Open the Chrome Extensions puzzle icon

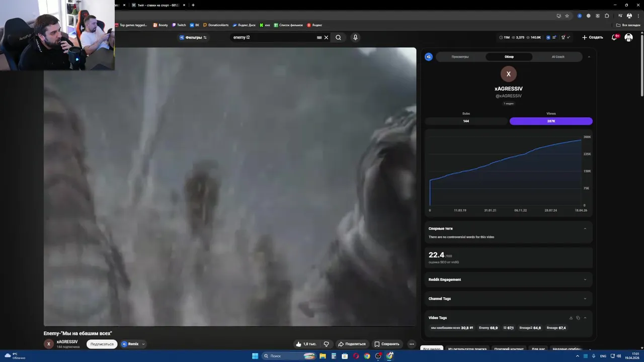[x=607, y=16]
